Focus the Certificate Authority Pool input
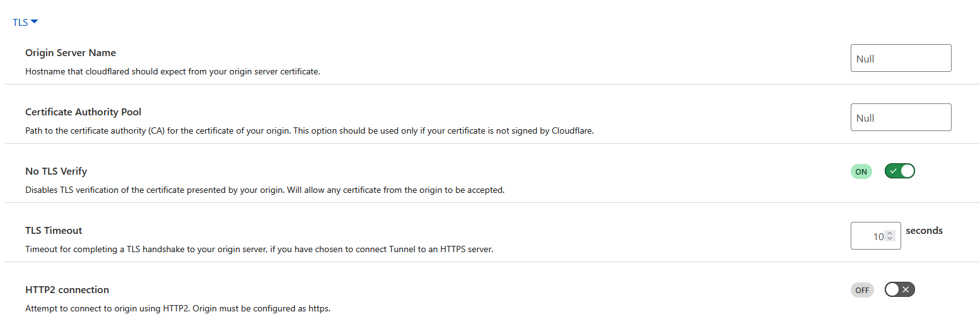 point(900,118)
